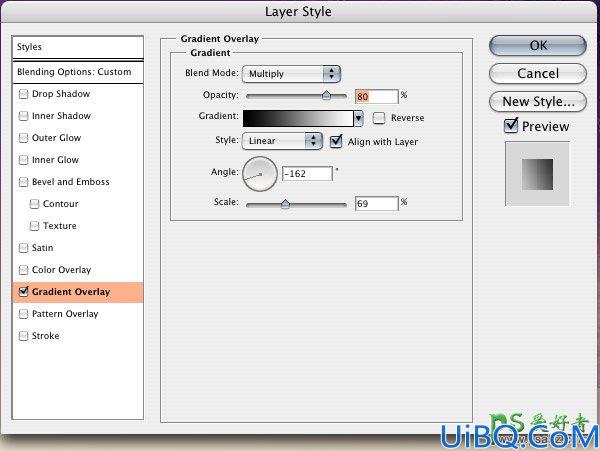
Task: Select the Styles entry in list
Action: (x=78, y=47)
